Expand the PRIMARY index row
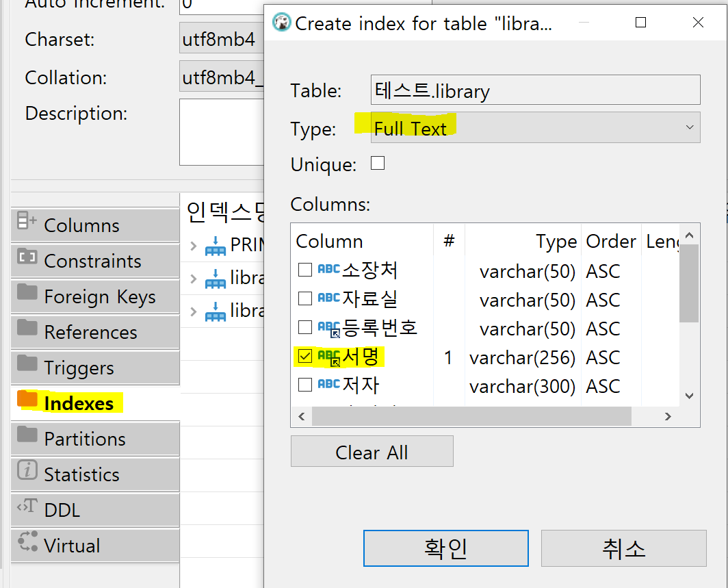The image size is (728, 588). click(x=193, y=245)
